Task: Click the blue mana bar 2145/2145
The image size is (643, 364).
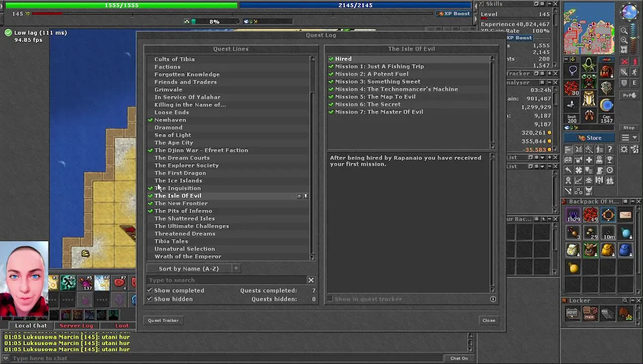Action: point(355,5)
